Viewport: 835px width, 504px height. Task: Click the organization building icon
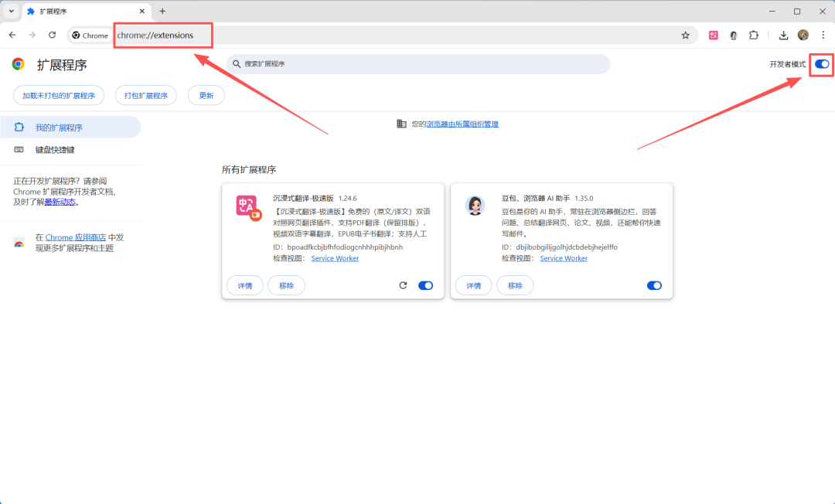click(x=401, y=124)
